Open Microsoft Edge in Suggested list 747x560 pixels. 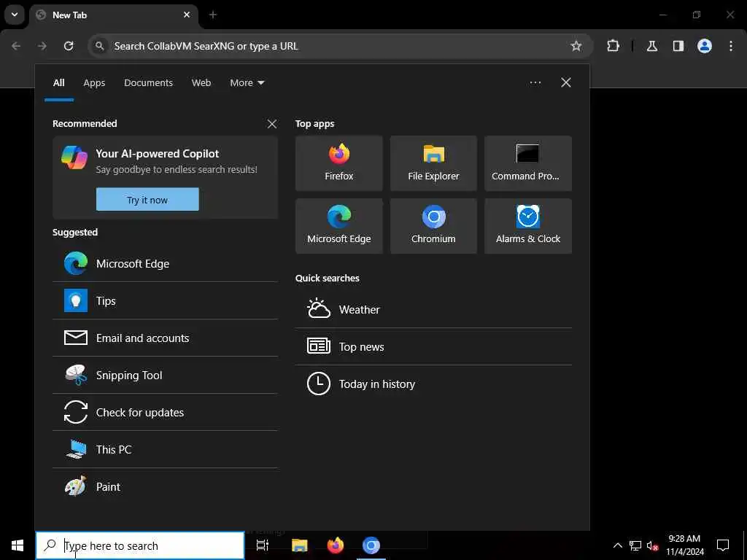tap(166, 264)
